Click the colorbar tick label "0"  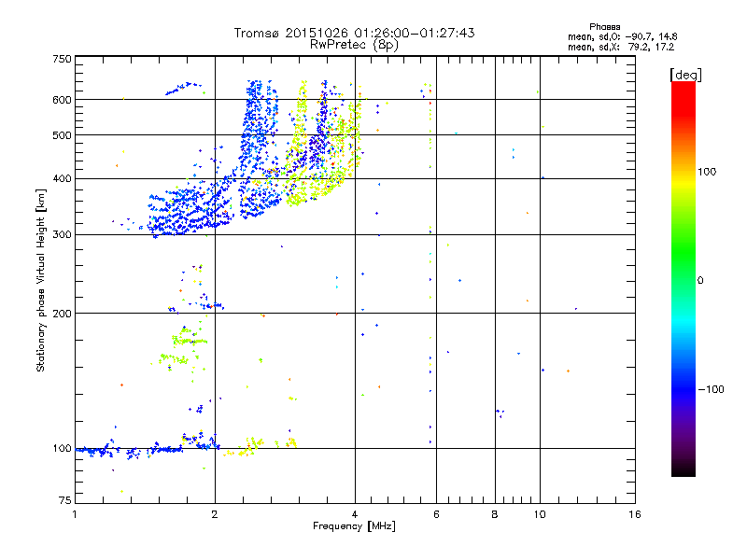click(x=700, y=280)
